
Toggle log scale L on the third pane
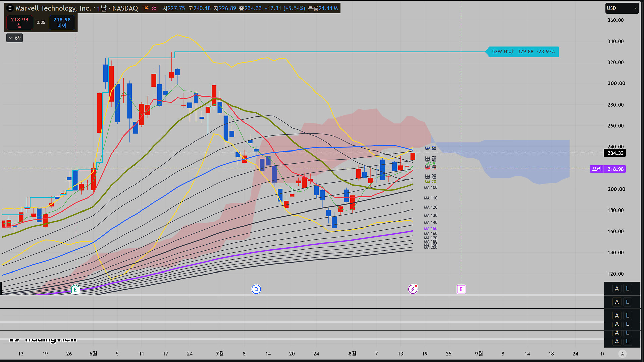(x=628, y=315)
